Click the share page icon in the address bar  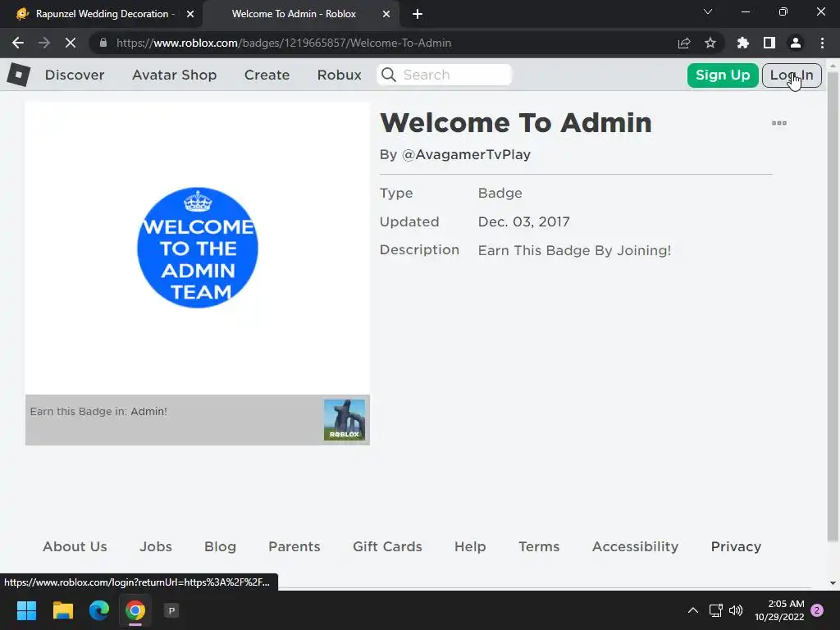[684, 43]
